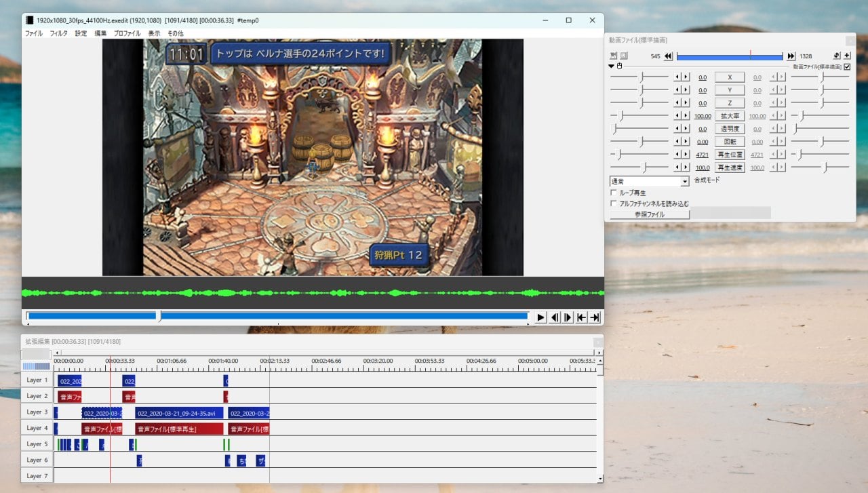Collapse the 動画ファイル settings section triangle

(x=612, y=66)
